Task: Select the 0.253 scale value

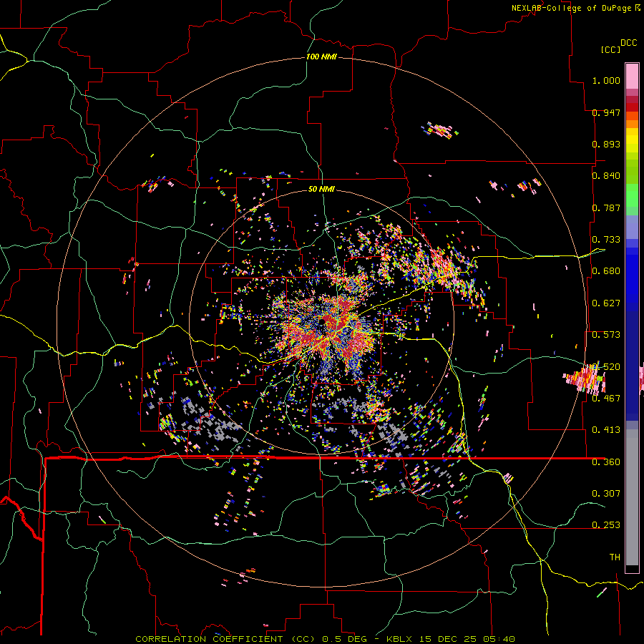Action: pos(606,525)
